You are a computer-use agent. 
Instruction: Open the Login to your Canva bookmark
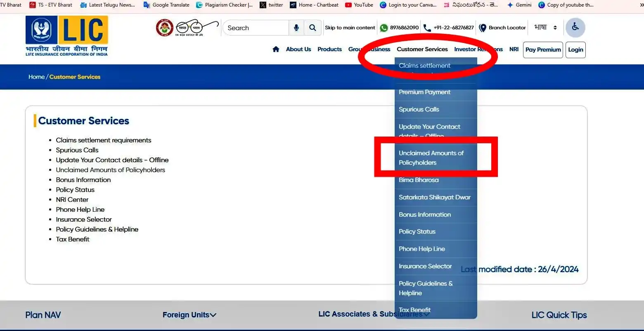[x=408, y=5]
